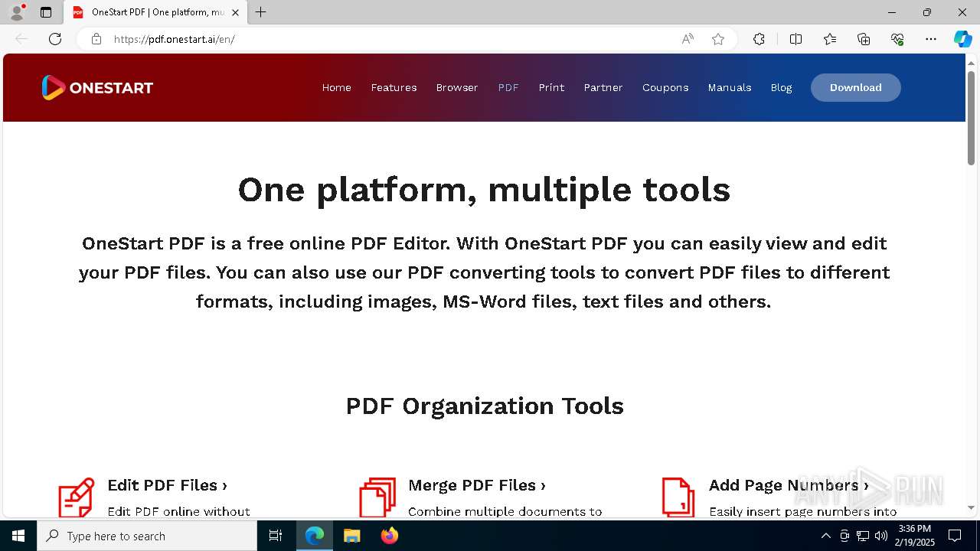The image size is (980, 551).
Task: Click the page vertical scrollbar thumb
Action: point(972,117)
